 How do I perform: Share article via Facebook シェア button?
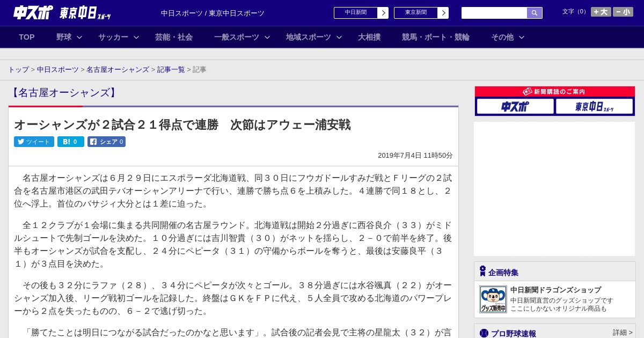tap(106, 142)
